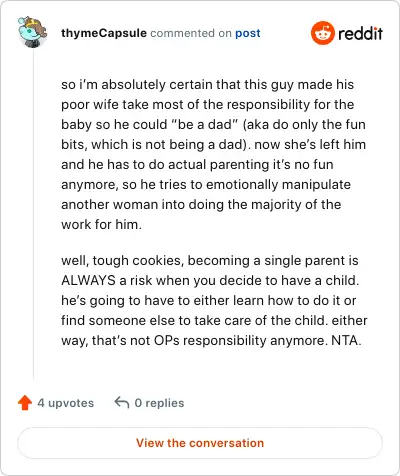Screen dimensions: 400x476
Task: Click the "commented on" text in the header
Action: point(191,33)
